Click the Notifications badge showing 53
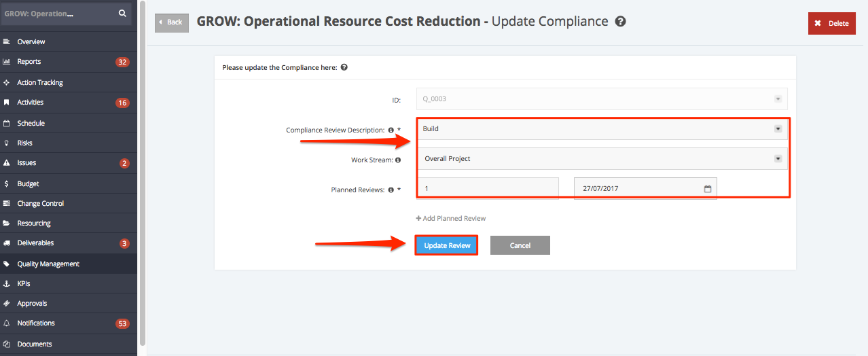 pyautogui.click(x=122, y=323)
